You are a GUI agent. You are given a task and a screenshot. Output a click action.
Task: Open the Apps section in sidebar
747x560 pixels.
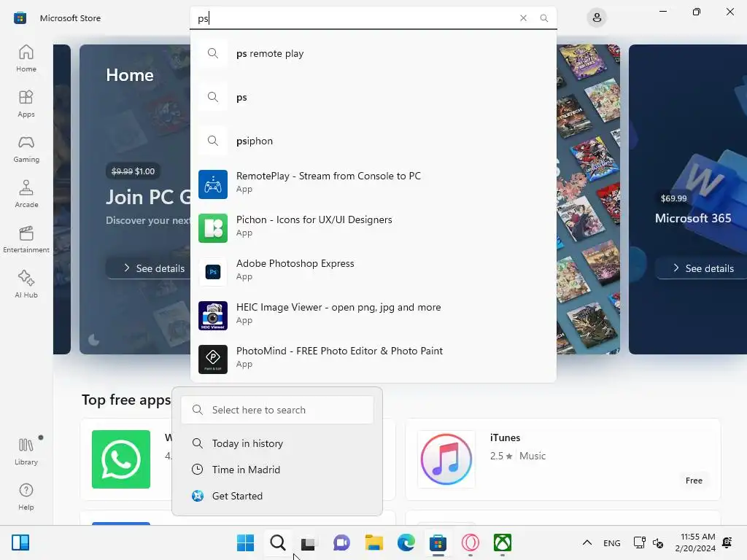pos(26,104)
